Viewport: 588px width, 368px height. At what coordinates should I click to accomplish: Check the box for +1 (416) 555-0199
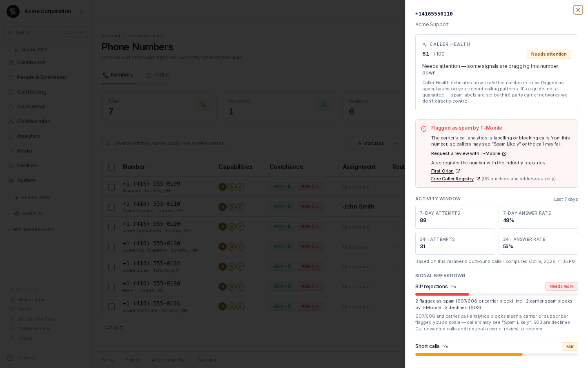[x=111, y=187]
